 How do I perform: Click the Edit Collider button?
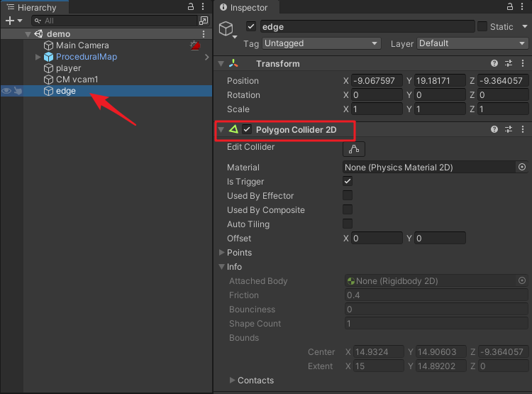(354, 149)
